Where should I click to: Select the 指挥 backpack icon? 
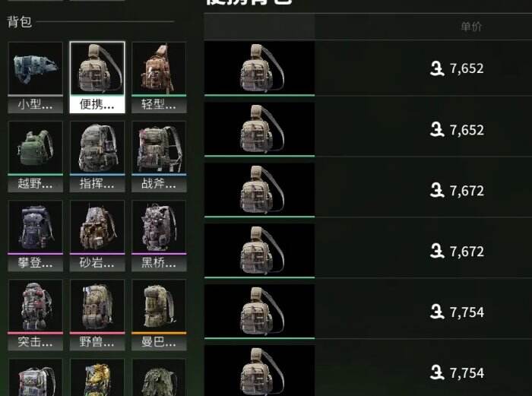pyautogui.click(x=97, y=157)
